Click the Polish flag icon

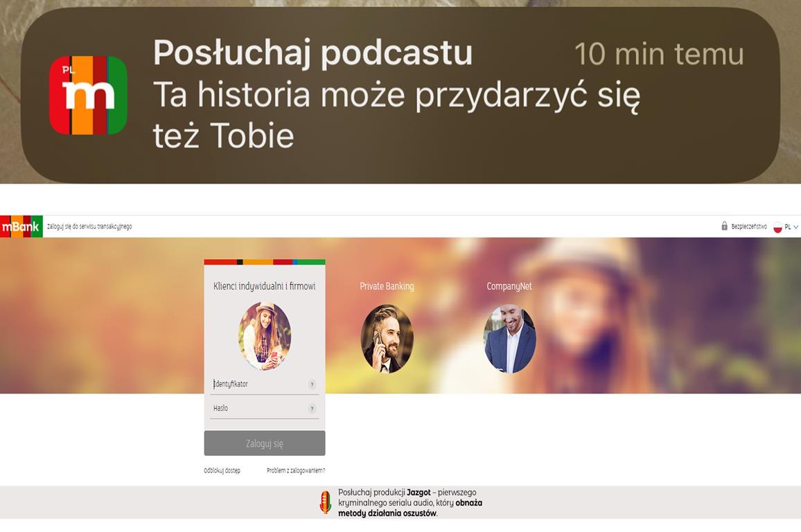777,227
